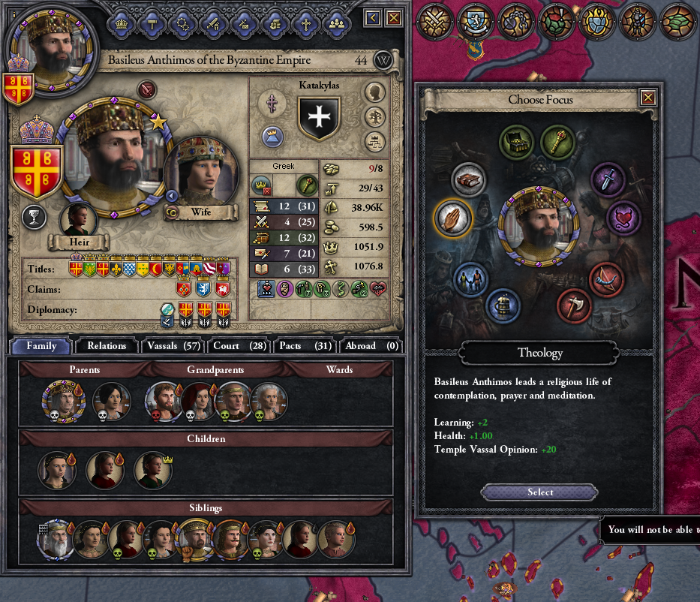Choose the Rulership focus scepter icon
This screenshot has height=602, width=700.
[x=557, y=143]
